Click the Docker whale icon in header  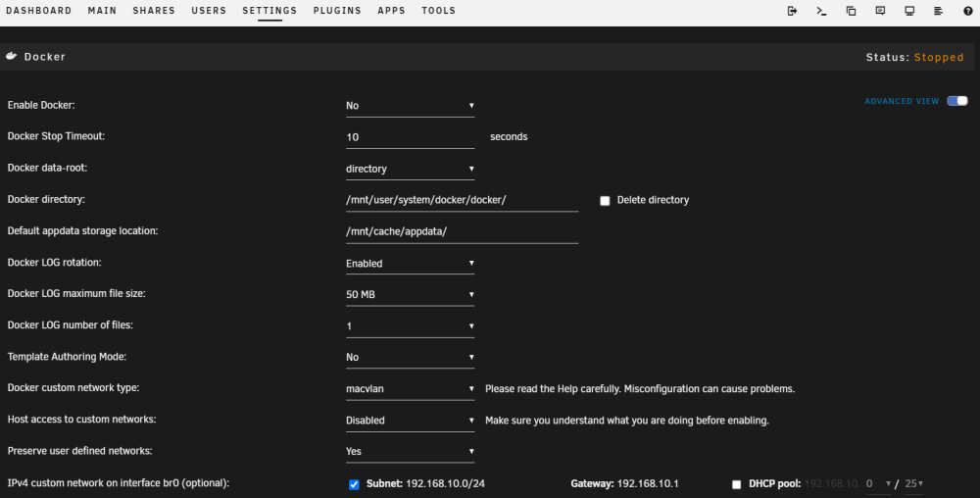(11, 56)
